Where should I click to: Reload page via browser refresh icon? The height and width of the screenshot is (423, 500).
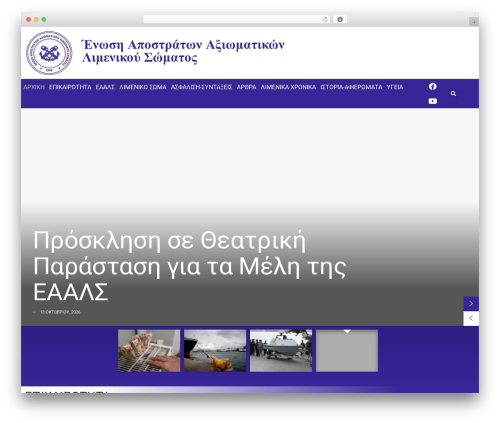click(325, 20)
